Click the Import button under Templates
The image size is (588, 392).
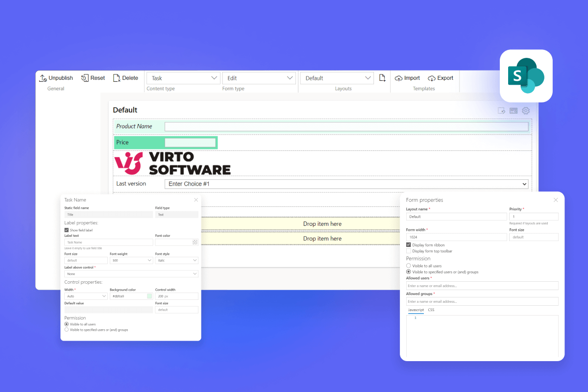point(407,77)
